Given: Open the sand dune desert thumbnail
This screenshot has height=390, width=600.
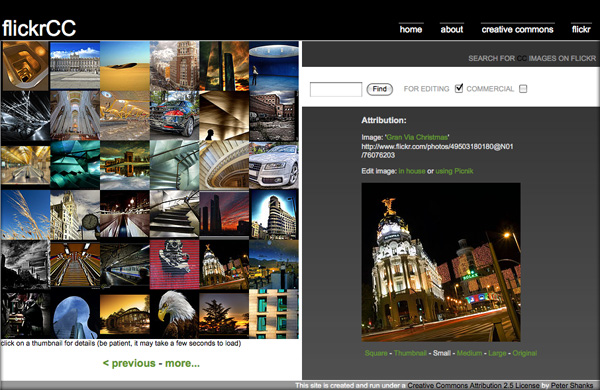Looking at the screenshot, I should point(125,65).
